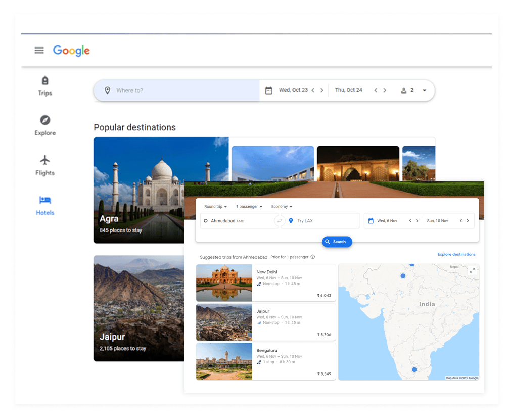
Task: Open the Economy class dropdown
Action: [x=282, y=206]
